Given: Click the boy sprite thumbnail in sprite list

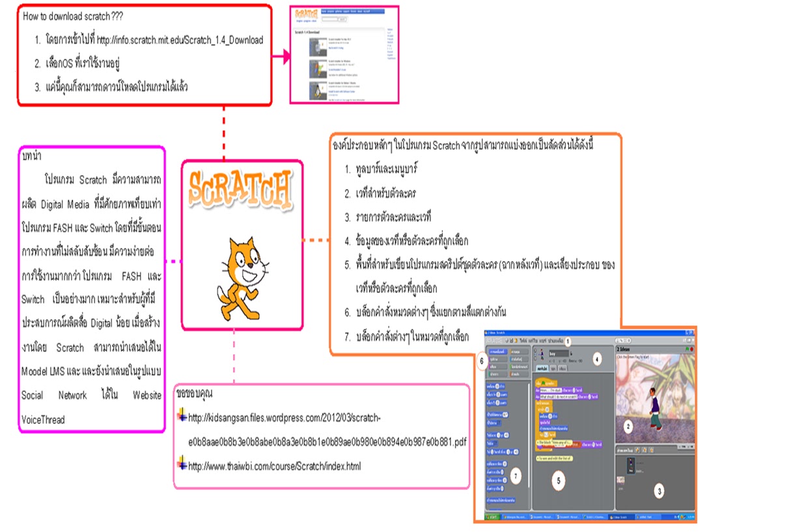Looking at the screenshot, I should click(x=631, y=466).
